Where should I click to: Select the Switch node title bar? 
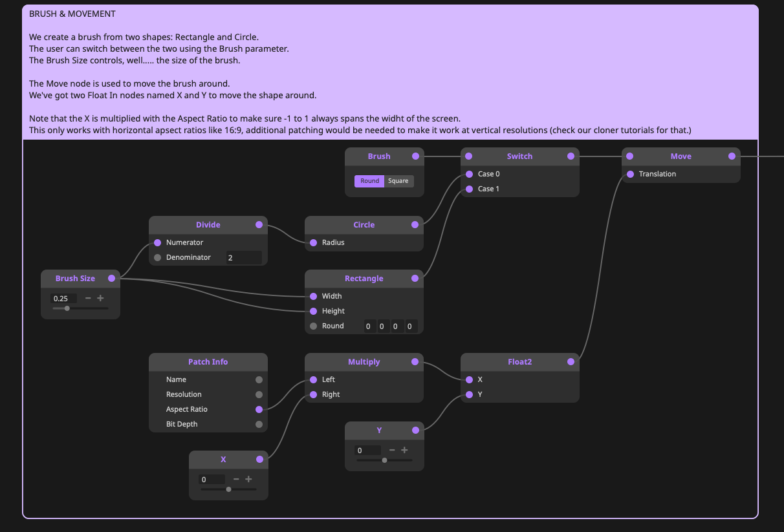tap(519, 156)
